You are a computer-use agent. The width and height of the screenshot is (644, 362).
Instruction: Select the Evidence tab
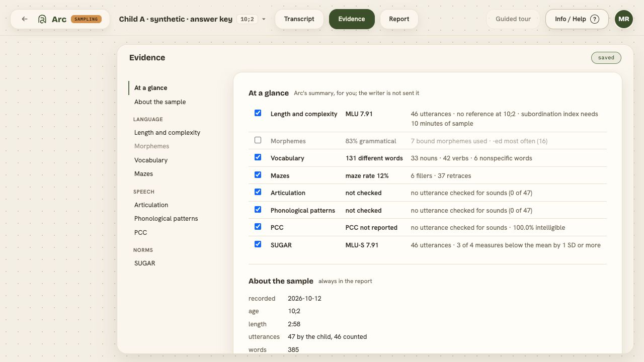point(352,19)
